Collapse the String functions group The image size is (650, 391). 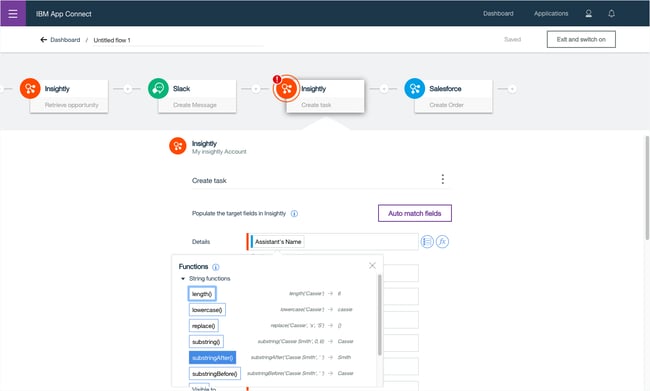(x=183, y=279)
